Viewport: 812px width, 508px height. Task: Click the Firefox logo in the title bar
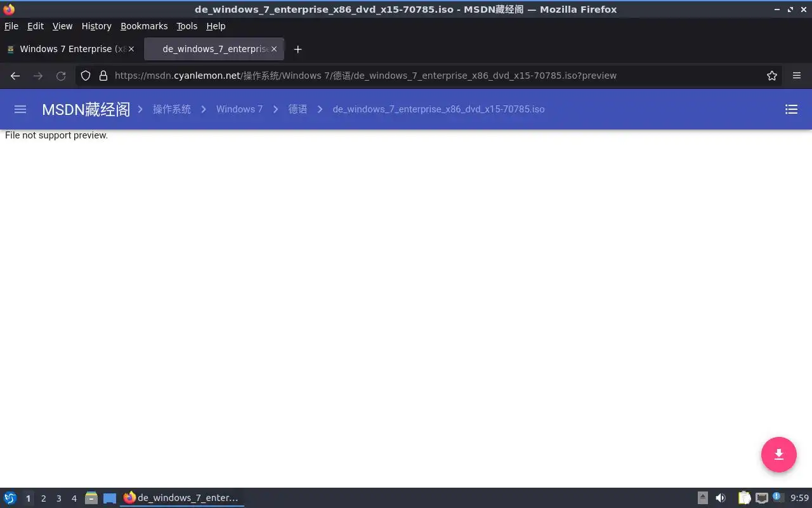[9, 9]
